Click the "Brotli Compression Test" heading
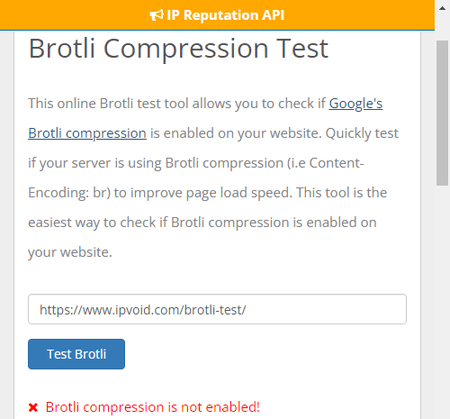Image resolution: width=450 pixels, height=419 pixels. pos(179,49)
